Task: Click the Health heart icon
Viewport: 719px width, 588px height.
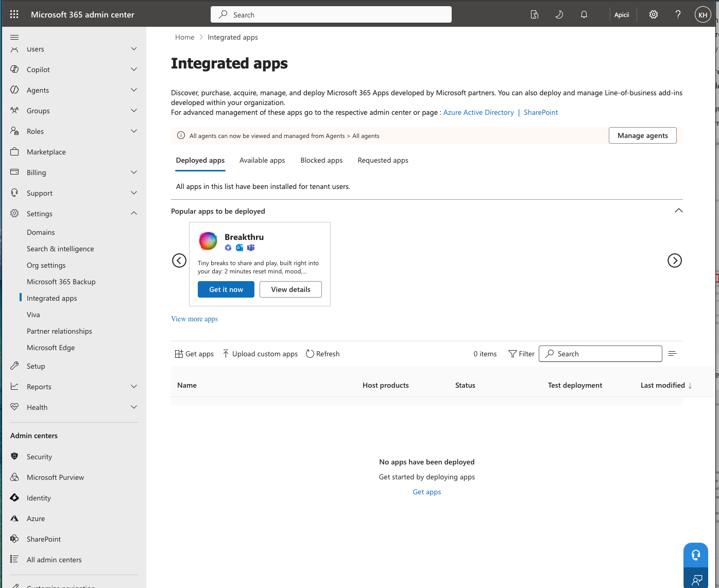Action: click(x=14, y=407)
